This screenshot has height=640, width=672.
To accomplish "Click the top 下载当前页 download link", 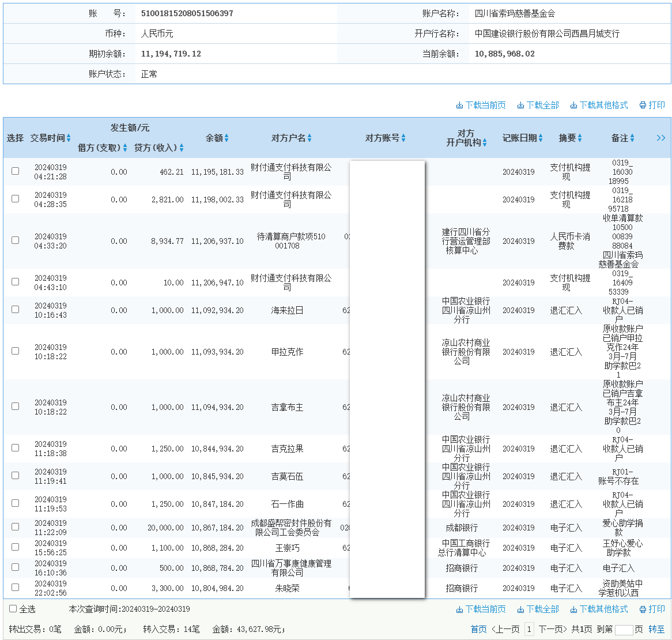I will coord(481,105).
